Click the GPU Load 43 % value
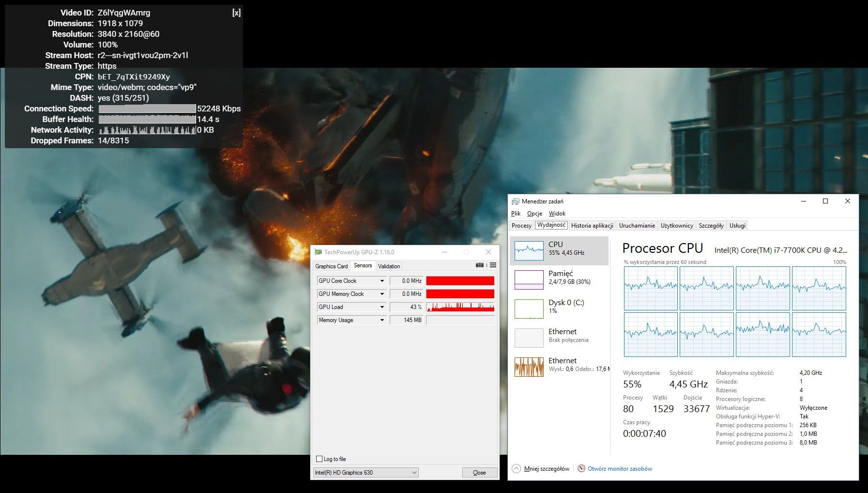 406,307
